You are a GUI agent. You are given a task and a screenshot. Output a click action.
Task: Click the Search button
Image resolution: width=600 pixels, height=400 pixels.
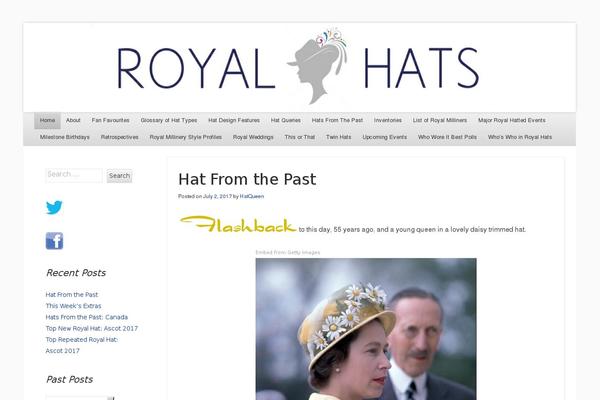pos(119,176)
